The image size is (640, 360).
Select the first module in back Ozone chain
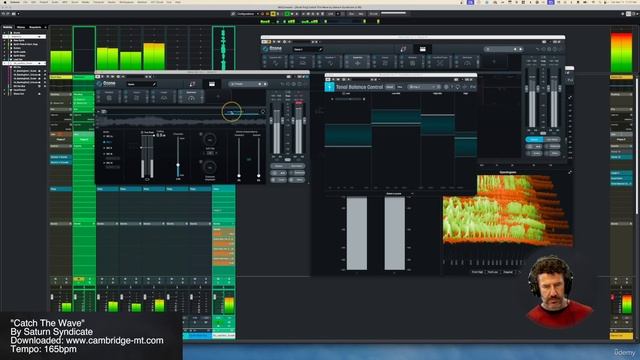(276, 62)
